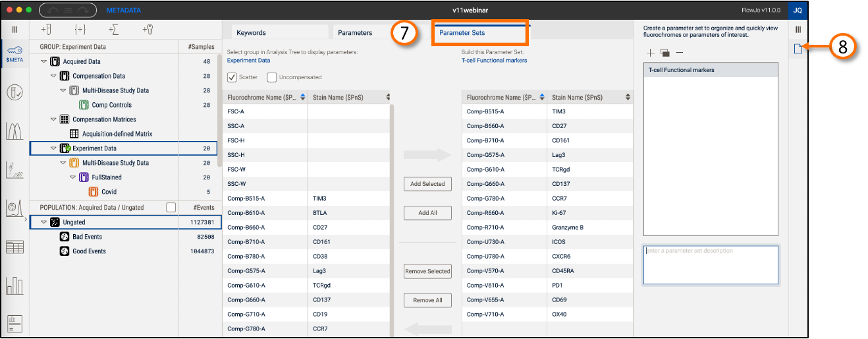This screenshot has height=339, width=868.
Task: Collapse the Ungated population node
Action: (44, 222)
